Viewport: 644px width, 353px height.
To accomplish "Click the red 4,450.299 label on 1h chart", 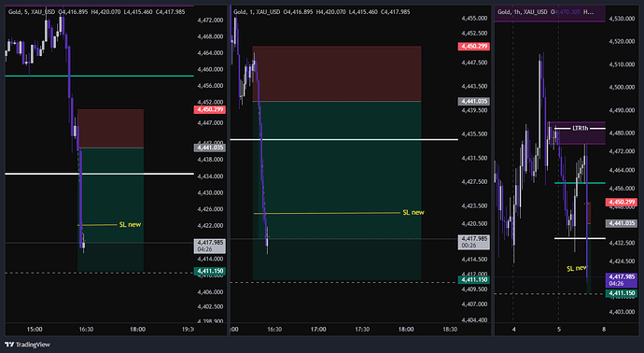I will click(622, 203).
